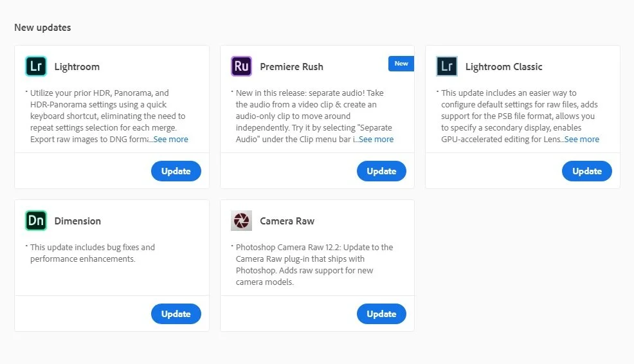Select the Lightroom title text
This screenshot has width=634, height=364.
[x=77, y=67]
